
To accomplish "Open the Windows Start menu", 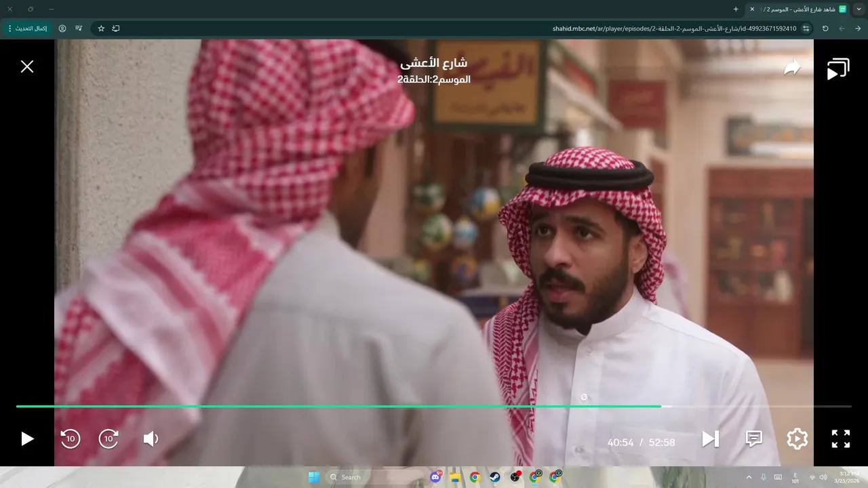I will tap(314, 477).
